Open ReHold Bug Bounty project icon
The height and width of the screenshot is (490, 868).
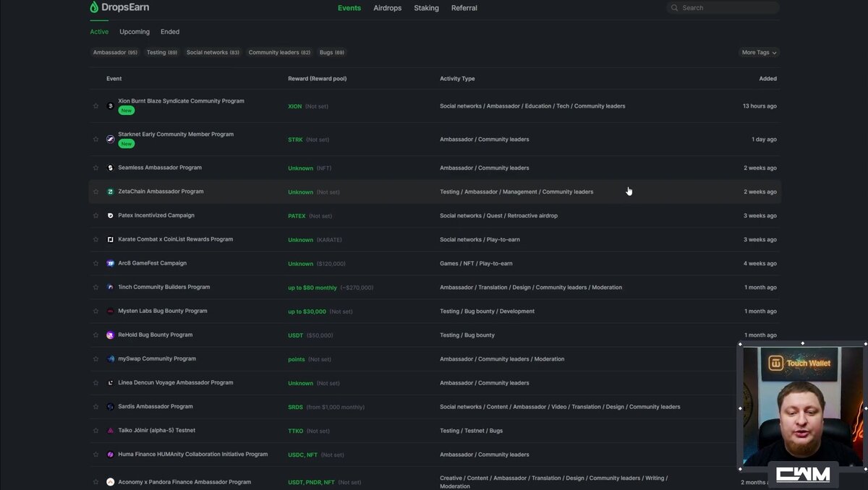[x=111, y=335]
